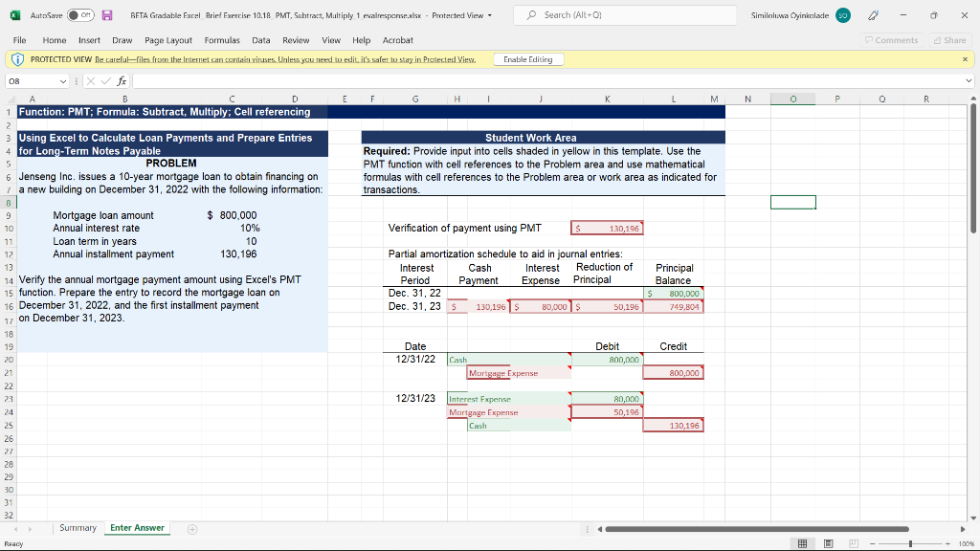Switch to Page Layout view icon

coord(827,542)
